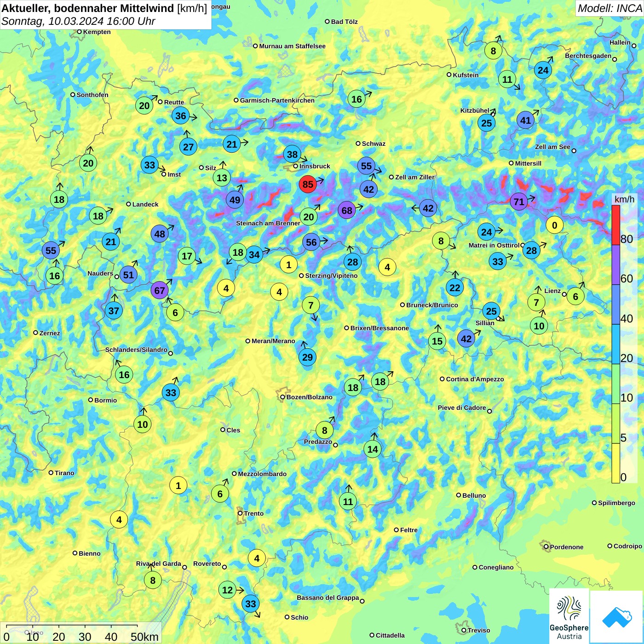
Task: Click the Innsbruck city label
Action: [315, 166]
